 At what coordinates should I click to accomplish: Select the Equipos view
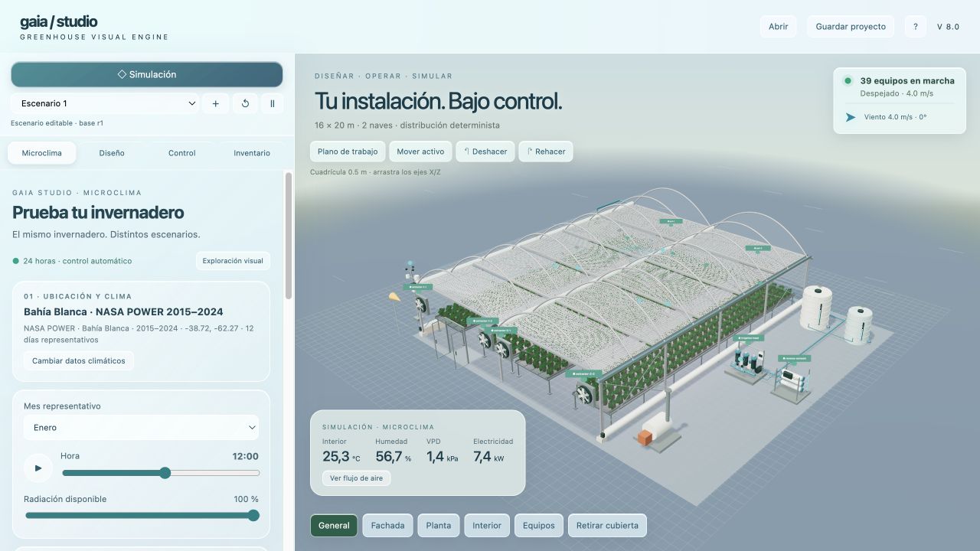pyautogui.click(x=539, y=526)
